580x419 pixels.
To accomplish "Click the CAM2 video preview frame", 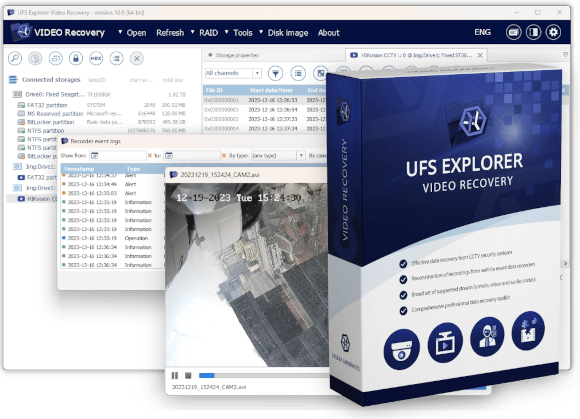I will click(246, 275).
